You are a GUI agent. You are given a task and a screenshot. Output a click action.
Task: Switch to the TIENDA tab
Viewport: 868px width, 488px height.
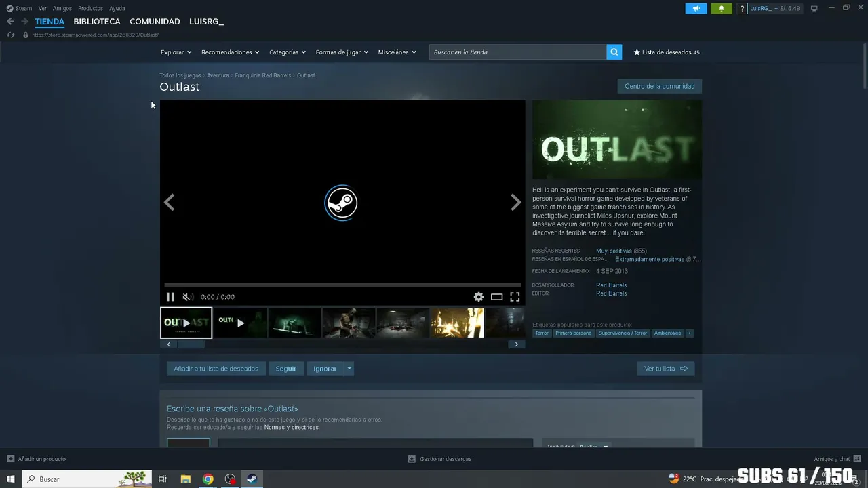pos(50,22)
